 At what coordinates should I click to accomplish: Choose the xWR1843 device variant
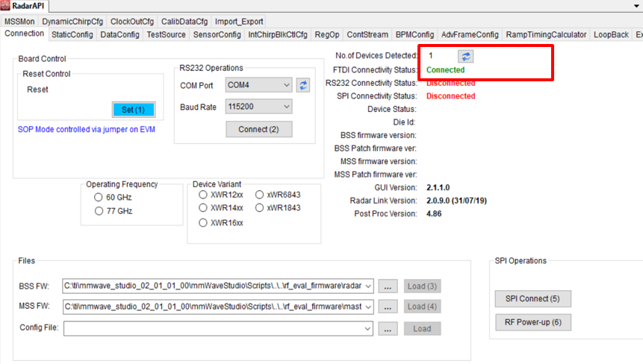click(x=260, y=207)
